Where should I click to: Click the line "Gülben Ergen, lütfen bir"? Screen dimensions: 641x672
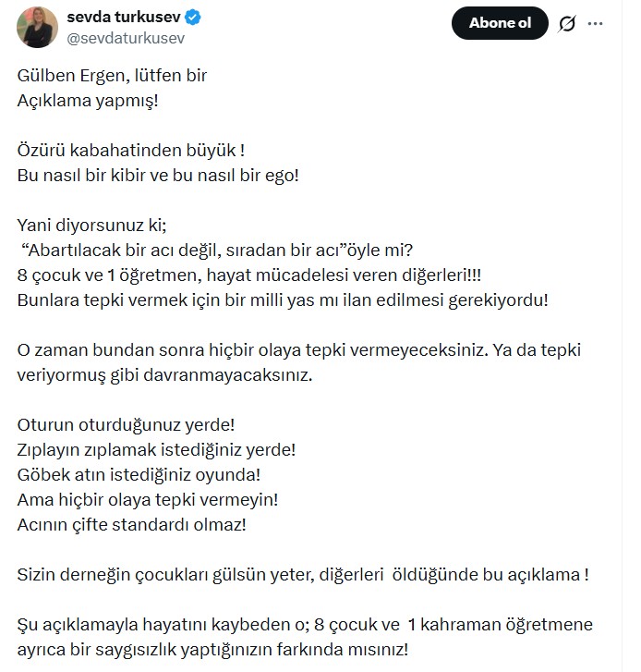(112, 75)
